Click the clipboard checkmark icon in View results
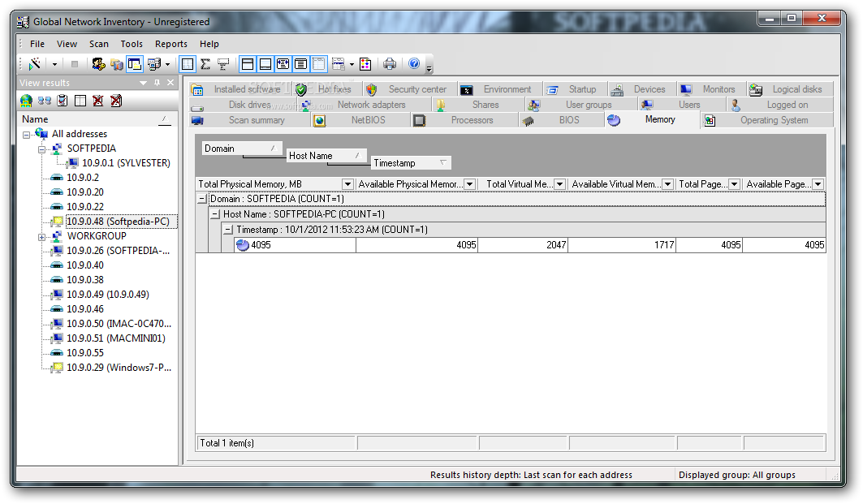 point(63,101)
